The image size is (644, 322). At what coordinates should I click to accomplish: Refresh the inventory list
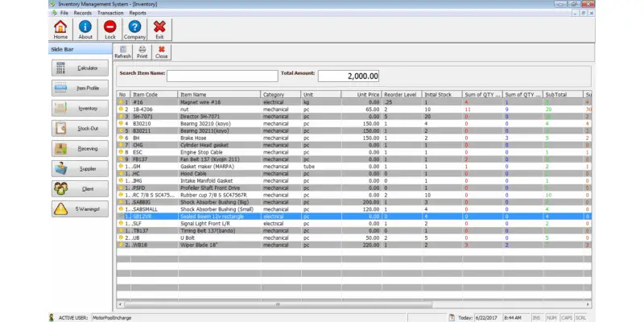pos(122,52)
